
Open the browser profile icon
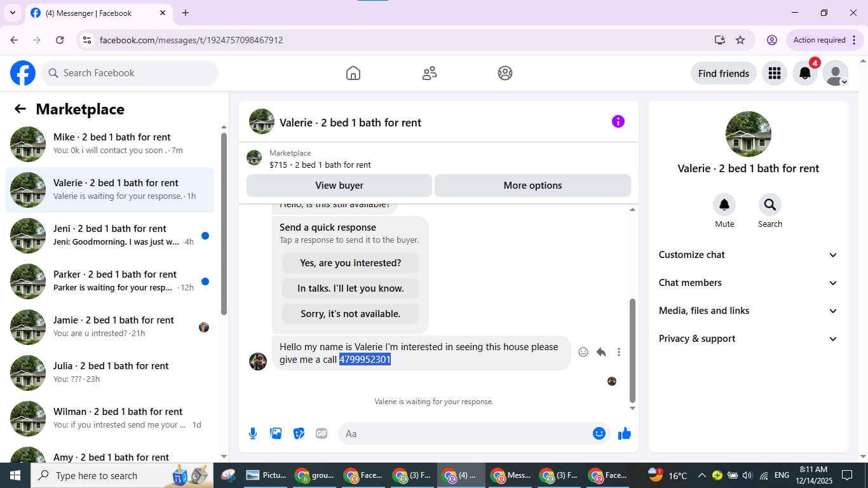[772, 40]
